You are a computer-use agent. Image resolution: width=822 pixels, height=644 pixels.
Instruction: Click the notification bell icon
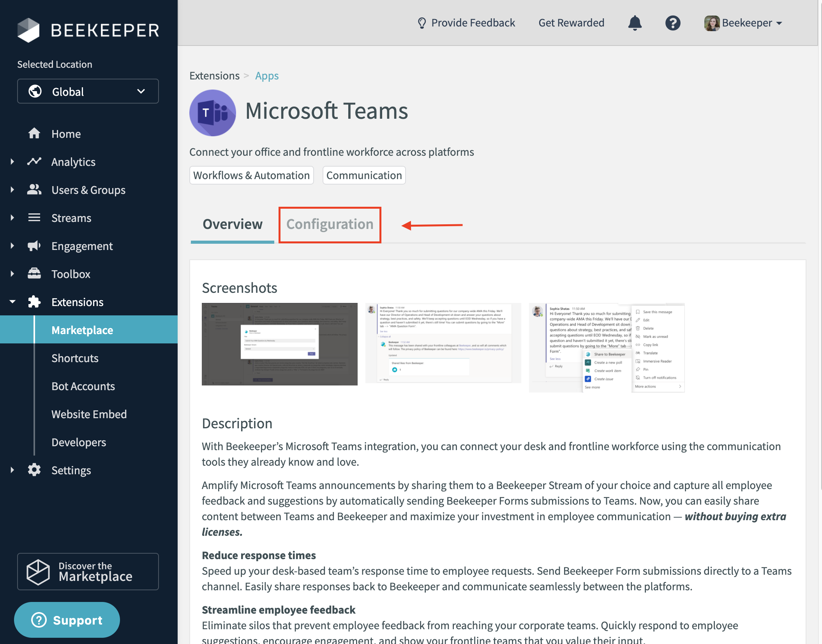(x=635, y=23)
